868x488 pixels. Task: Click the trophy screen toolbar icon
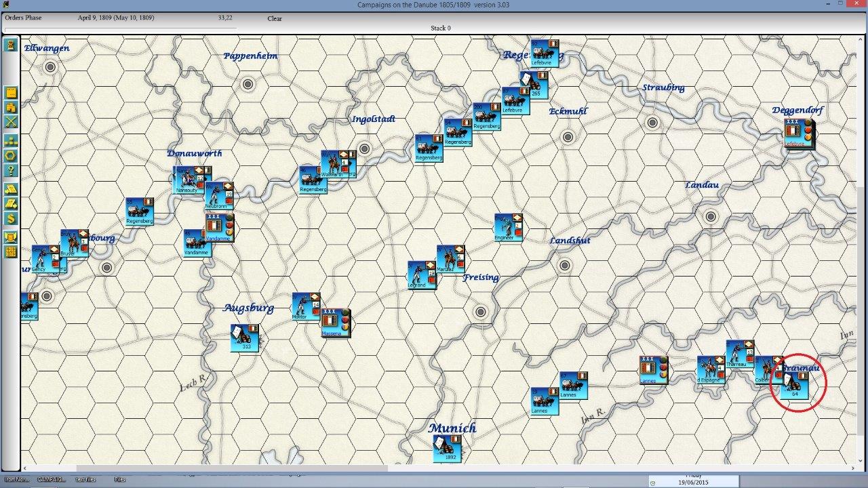tap(10, 237)
